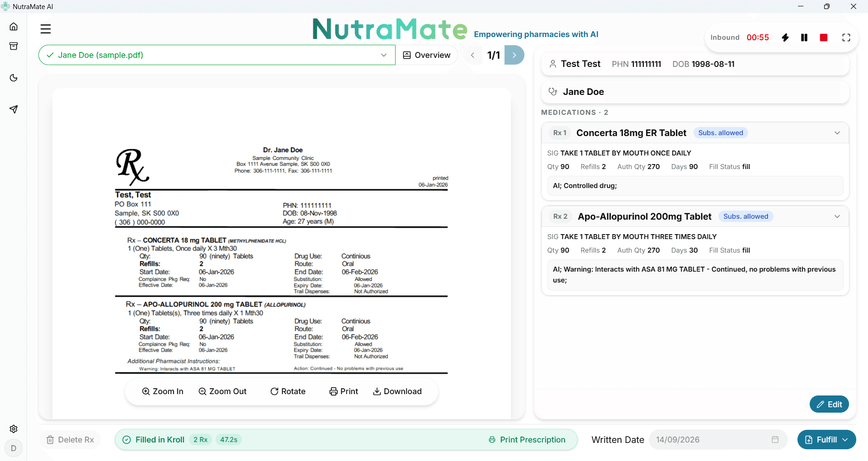Zoom In on the prescription
The image size is (868, 461).
[163, 391]
